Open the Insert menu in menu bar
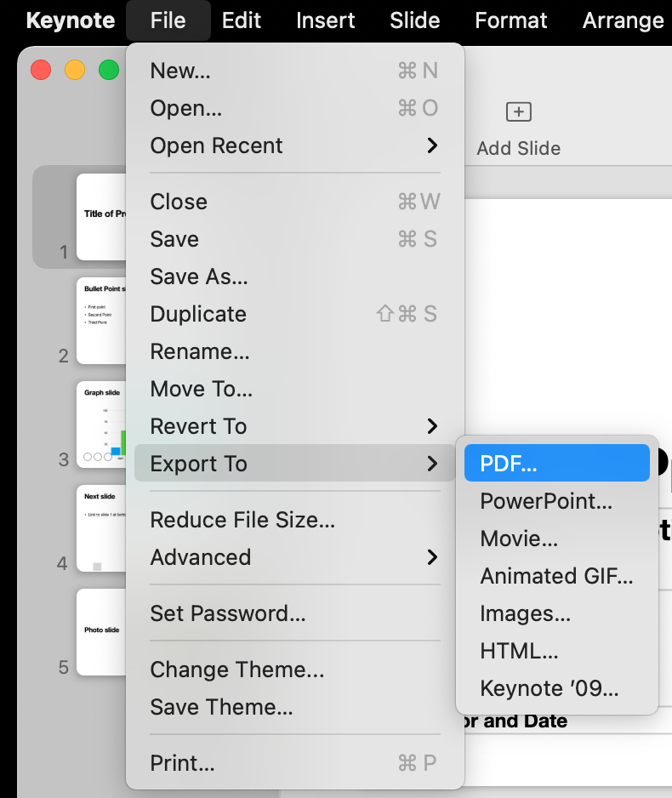This screenshot has width=672, height=798. click(x=327, y=20)
